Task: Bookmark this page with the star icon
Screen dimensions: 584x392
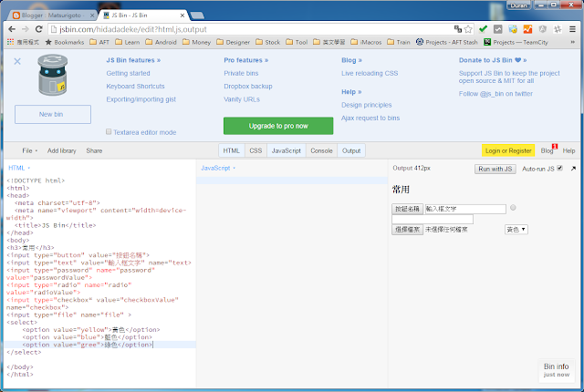Action: coord(468,29)
